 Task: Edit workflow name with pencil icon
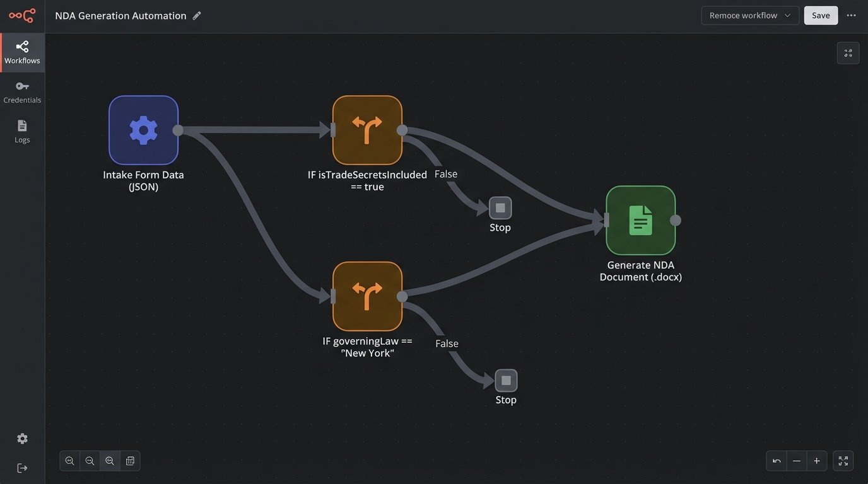197,16
